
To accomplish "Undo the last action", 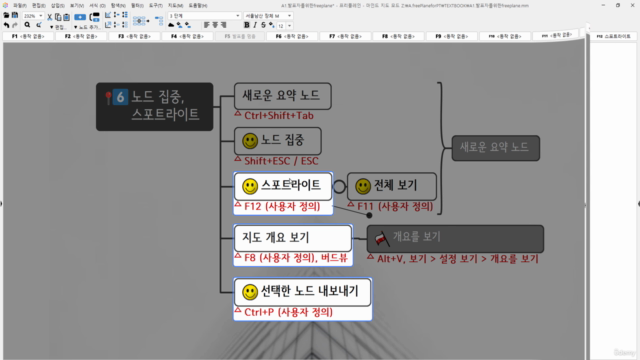I will pyautogui.click(x=6, y=25).
